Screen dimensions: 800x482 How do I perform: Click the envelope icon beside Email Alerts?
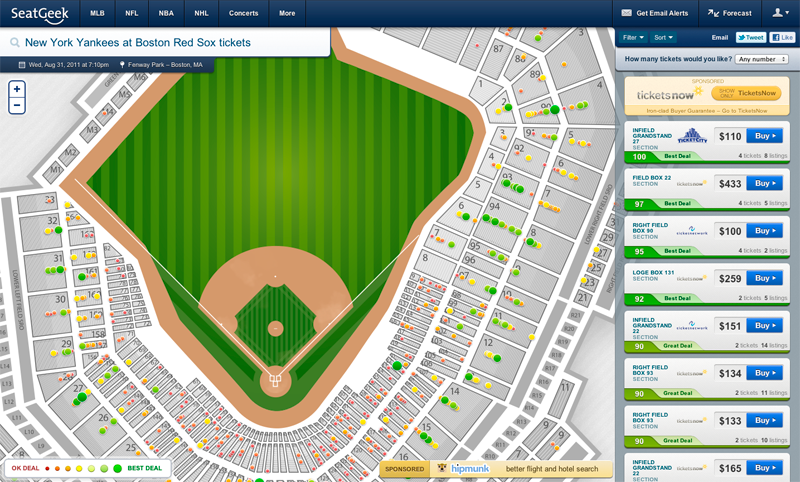(627, 13)
